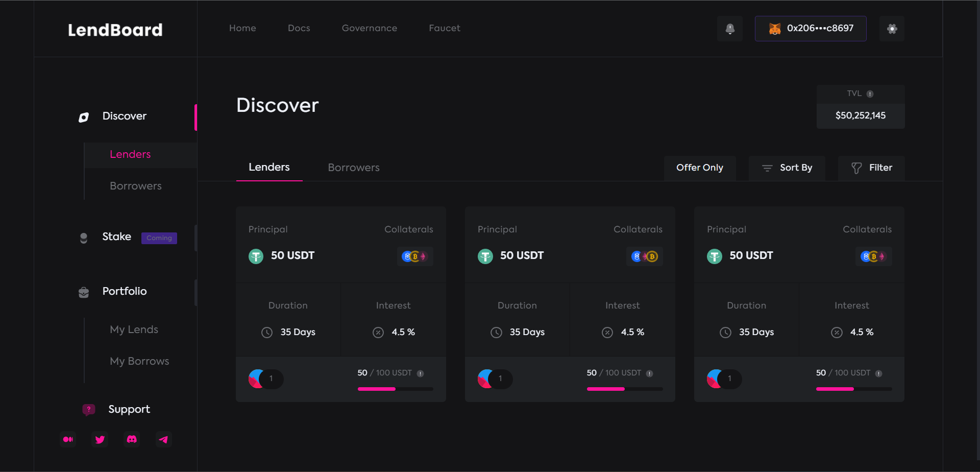The image size is (980, 472).
Task: Open the Medium social link
Action: click(68, 439)
